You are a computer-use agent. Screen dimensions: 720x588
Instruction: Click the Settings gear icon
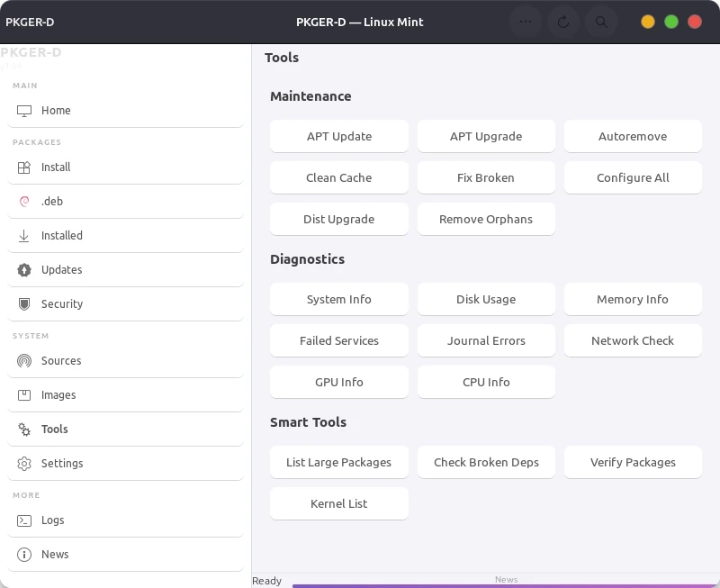[x=24, y=464]
